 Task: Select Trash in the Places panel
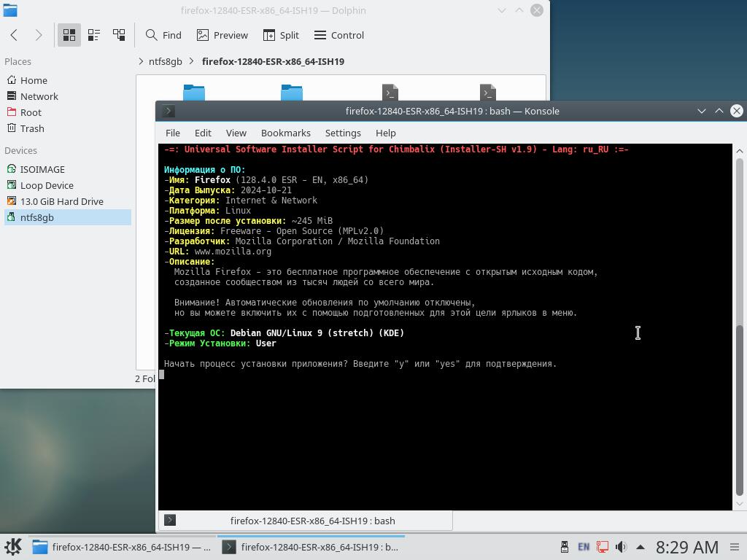point(32,128)
